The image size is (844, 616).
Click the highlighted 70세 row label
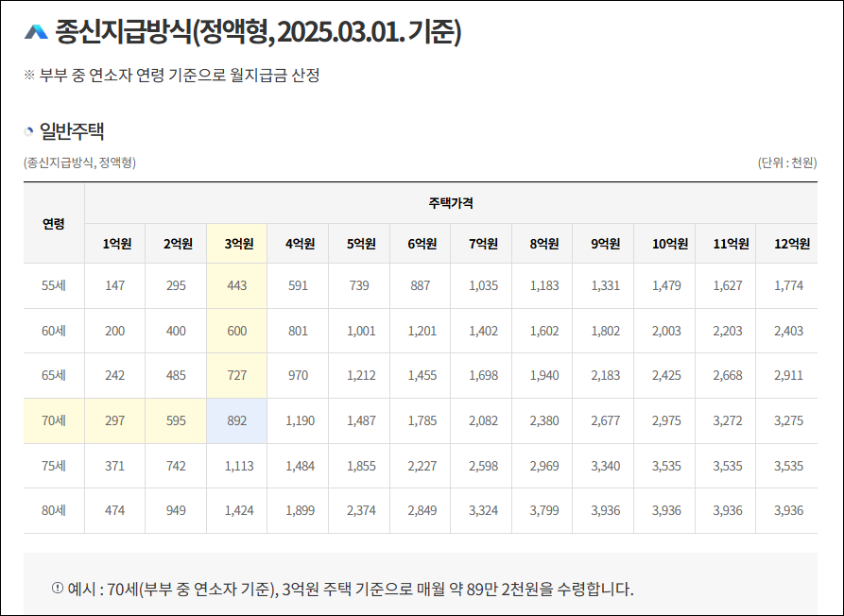(x=54, y=420)
